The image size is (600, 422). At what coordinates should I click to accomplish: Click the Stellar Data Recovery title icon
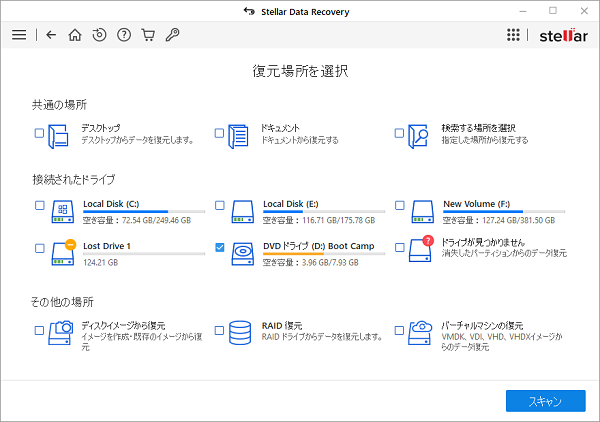(x=249, y=11)
